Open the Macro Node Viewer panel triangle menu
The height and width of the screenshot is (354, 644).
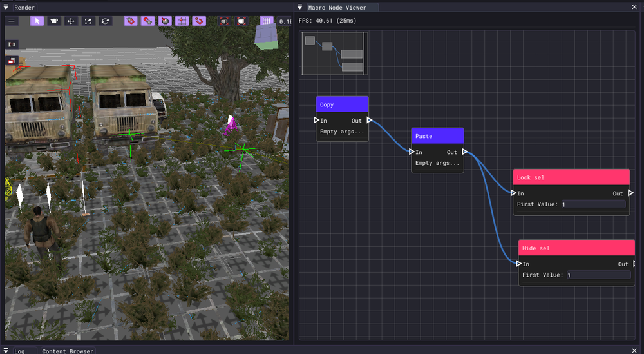tap(300, 7)
